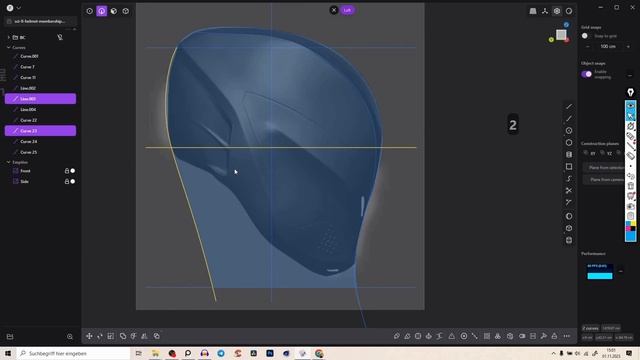Disable the Enable snapping switch
This screenshot has height=360, width=640.
point(587,74)
